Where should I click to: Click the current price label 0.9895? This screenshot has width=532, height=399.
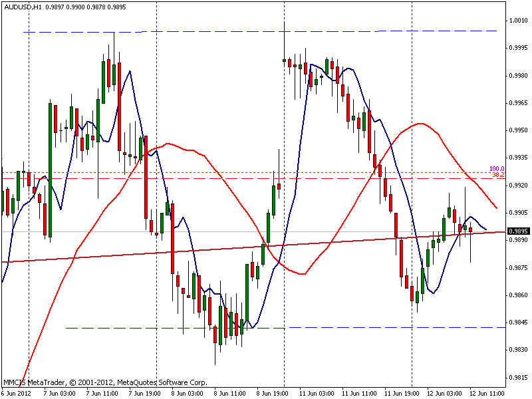[518, 231]
